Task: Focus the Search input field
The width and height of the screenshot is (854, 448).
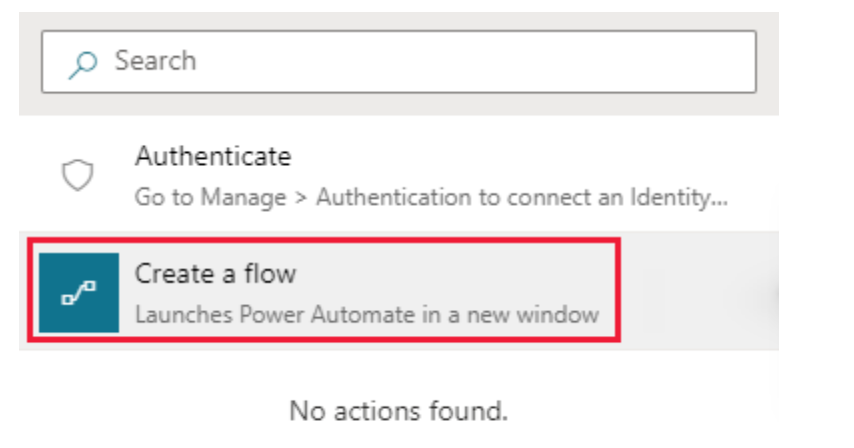Action: pos(399,62)
